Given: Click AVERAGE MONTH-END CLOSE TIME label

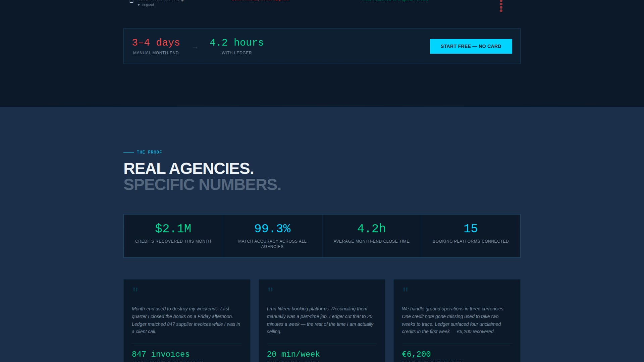Looking at the screenshot, I should (x=371, y=241).
